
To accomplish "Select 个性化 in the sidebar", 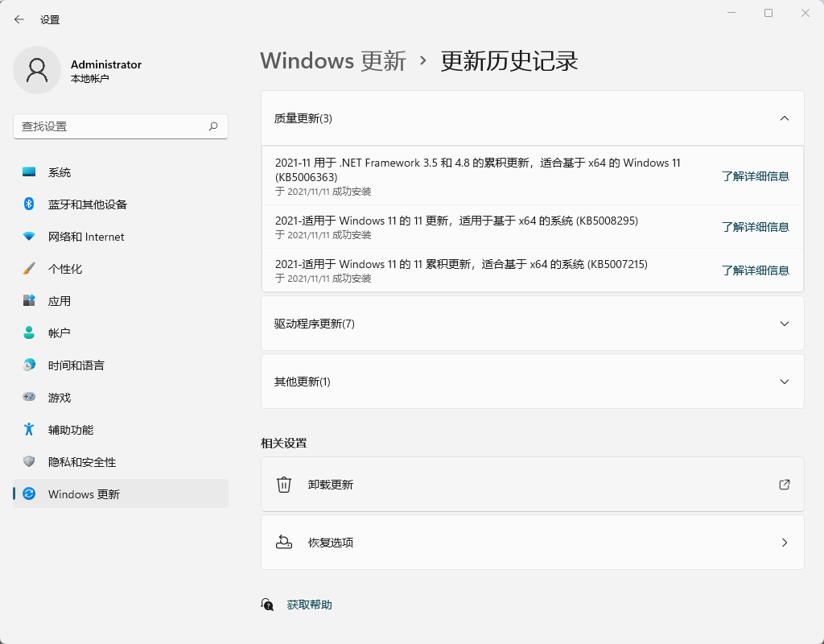I will (x=121, y=269).
